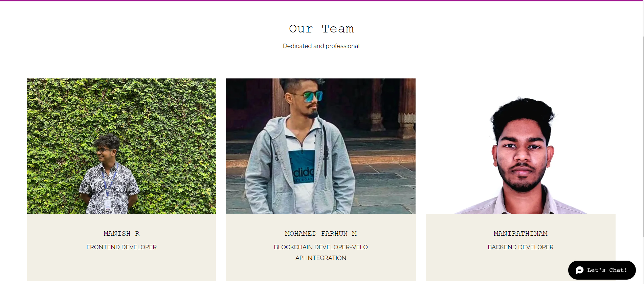Select Manish R's team photo
Image resolution: width=644 pixels, height=284 pixels.
121,146
